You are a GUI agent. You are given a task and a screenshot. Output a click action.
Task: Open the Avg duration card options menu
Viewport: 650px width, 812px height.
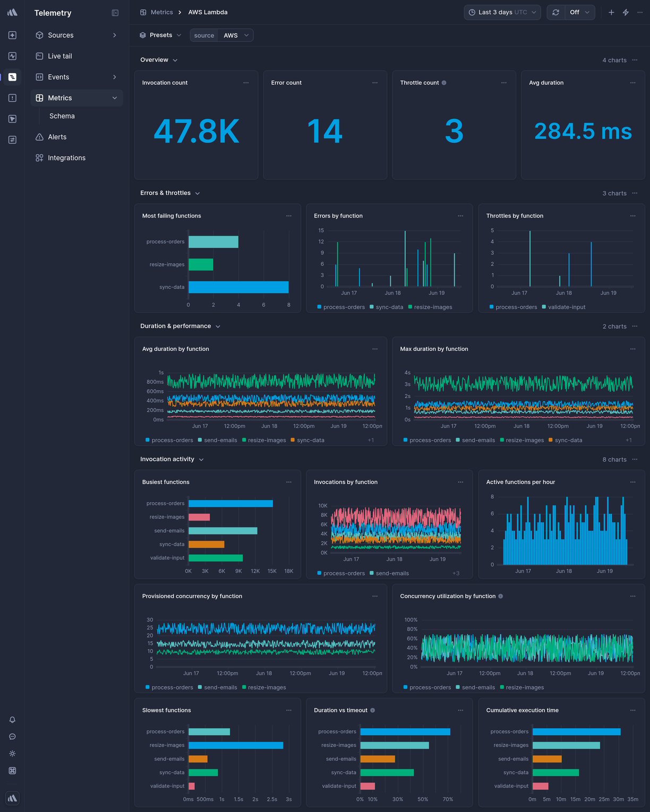tap(632, 83)
